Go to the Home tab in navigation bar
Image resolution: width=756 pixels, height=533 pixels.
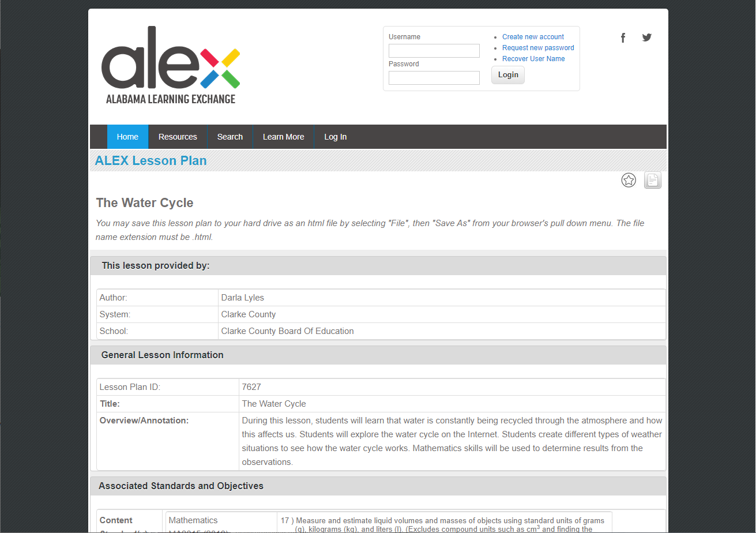(x=127, y=137)
